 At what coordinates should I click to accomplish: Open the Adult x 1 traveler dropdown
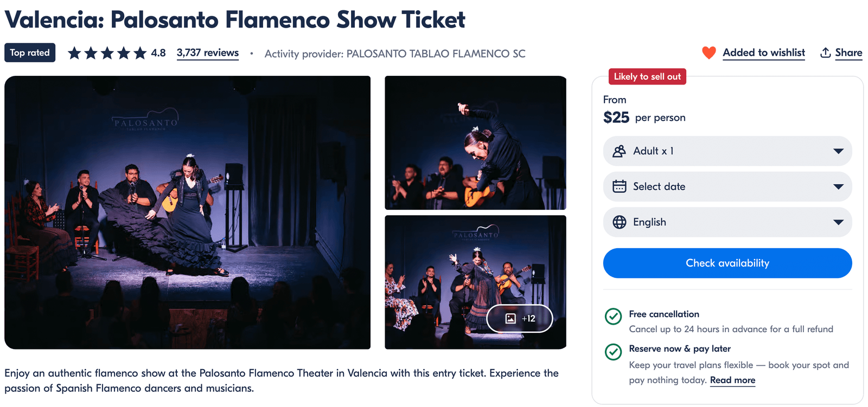[x=727, y=151]
